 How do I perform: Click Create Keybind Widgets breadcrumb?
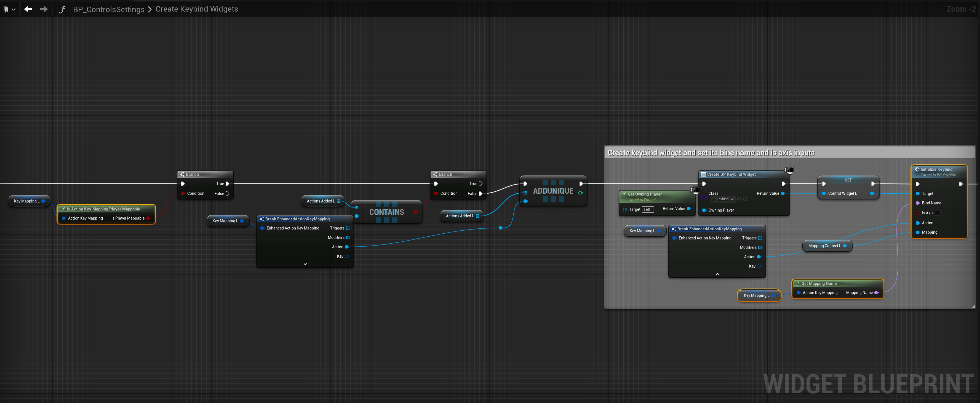pyautogui.click(x=197, y=9)
